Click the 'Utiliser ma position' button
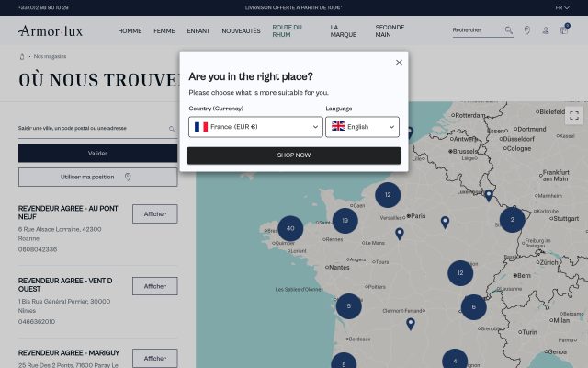 pos(98,178)
